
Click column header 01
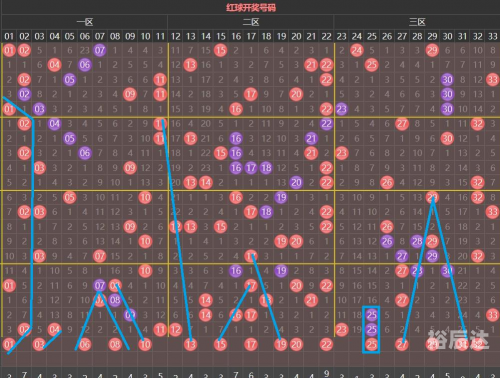coord(9,36)
